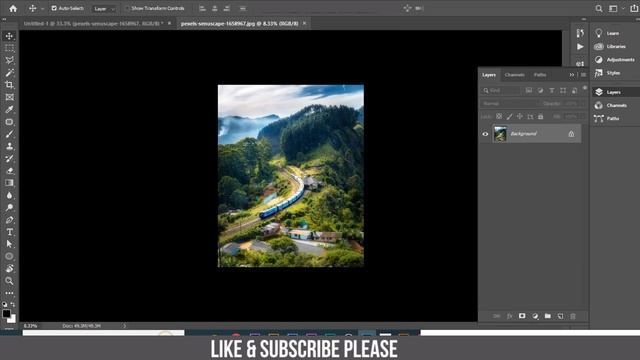The image size is (640, 360).
Task: Open the Share icon at top right
Action: point(634,8)
